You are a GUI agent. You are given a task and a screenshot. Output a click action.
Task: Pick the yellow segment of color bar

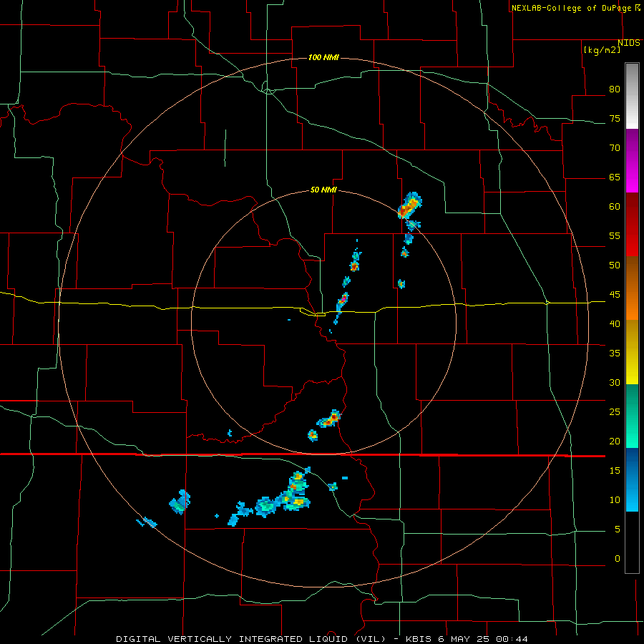click(632, 352)
